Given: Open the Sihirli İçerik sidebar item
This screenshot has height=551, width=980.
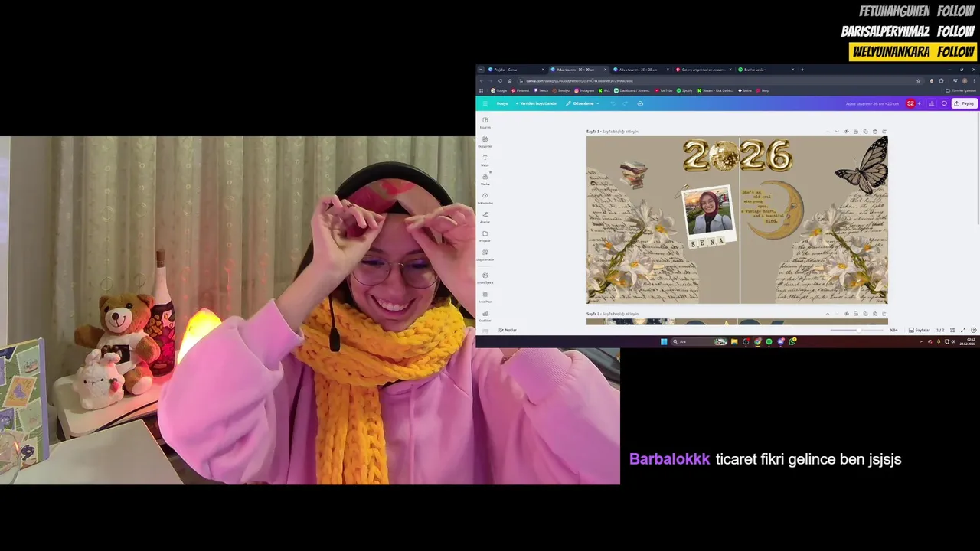Looking at the screenshot, I should [x=485, y=278].
